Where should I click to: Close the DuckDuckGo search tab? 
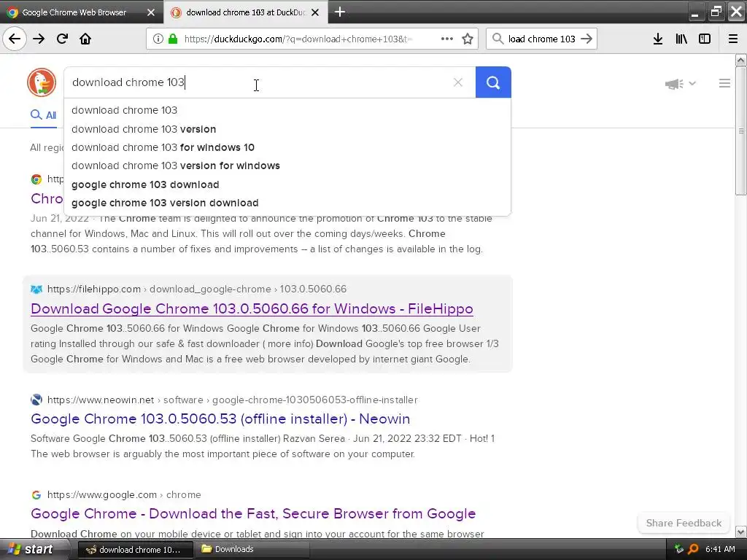click(x=315, y=12)
